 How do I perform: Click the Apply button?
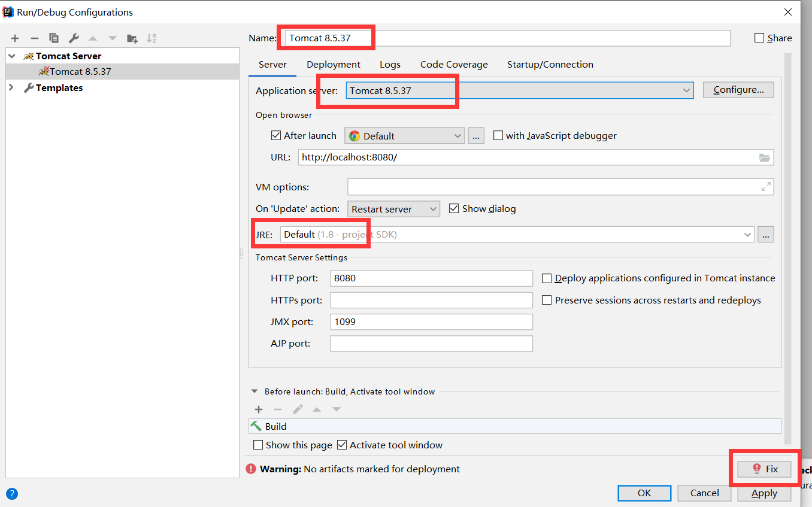pos(764,493)
